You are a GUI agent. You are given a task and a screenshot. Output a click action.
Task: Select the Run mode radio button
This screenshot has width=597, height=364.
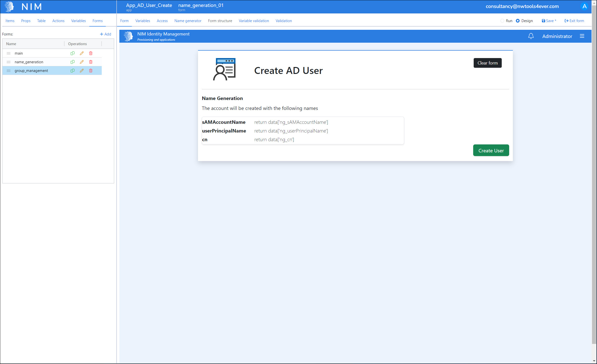[502, 21]
